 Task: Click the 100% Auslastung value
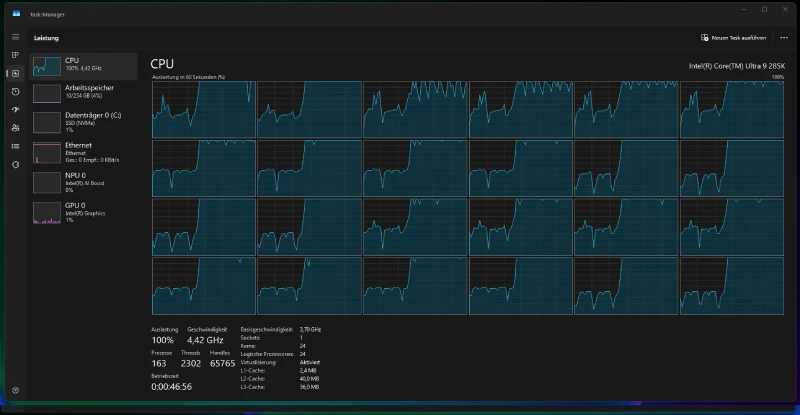click(162, 340)
